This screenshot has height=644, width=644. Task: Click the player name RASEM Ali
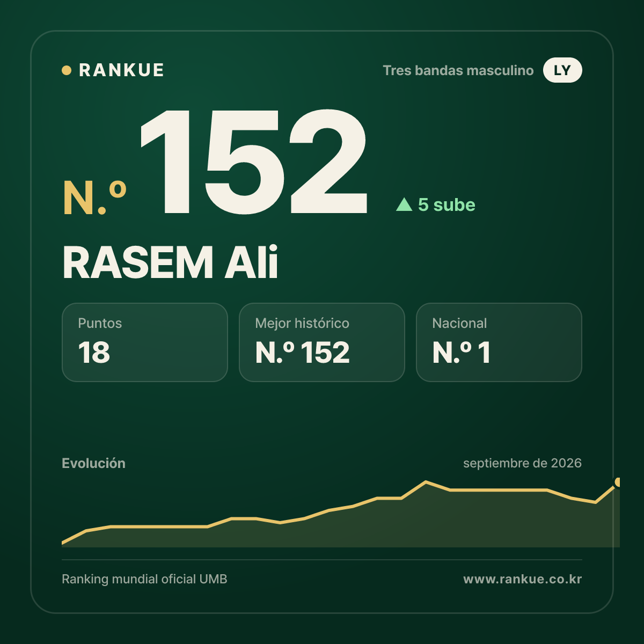[x=170, y=262]
